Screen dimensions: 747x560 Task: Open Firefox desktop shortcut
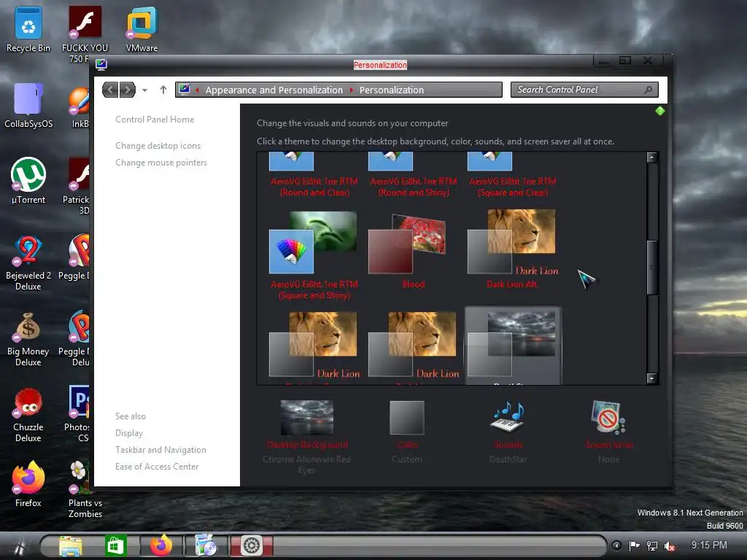[x=28, y=484]
